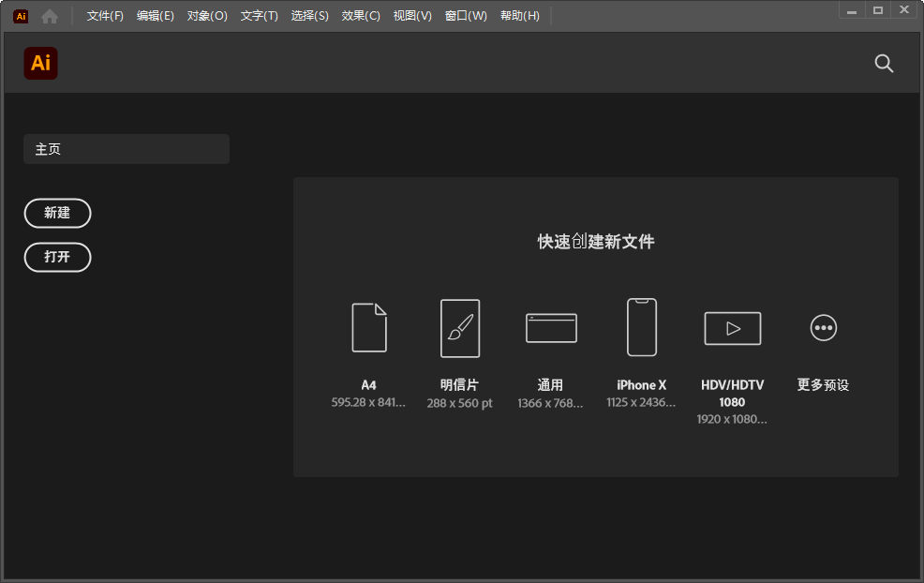Open the 窗口(W) menu

click(466, 15)
